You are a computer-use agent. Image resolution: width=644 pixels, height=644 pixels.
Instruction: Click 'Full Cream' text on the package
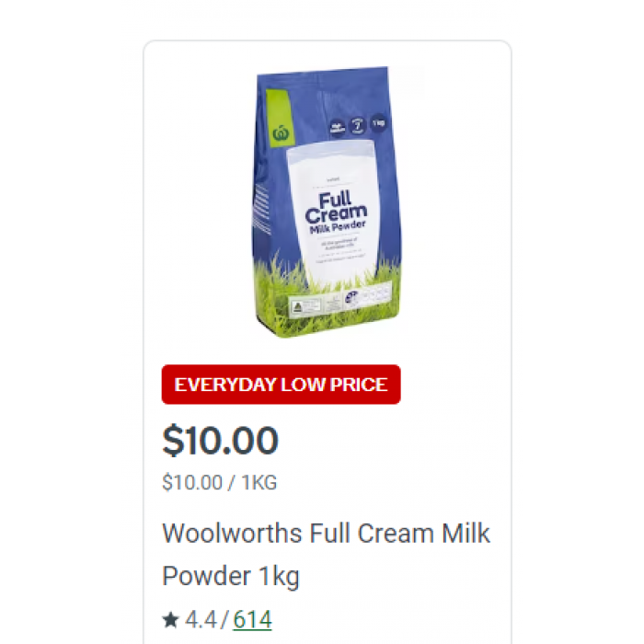click(x=336, y=208)
